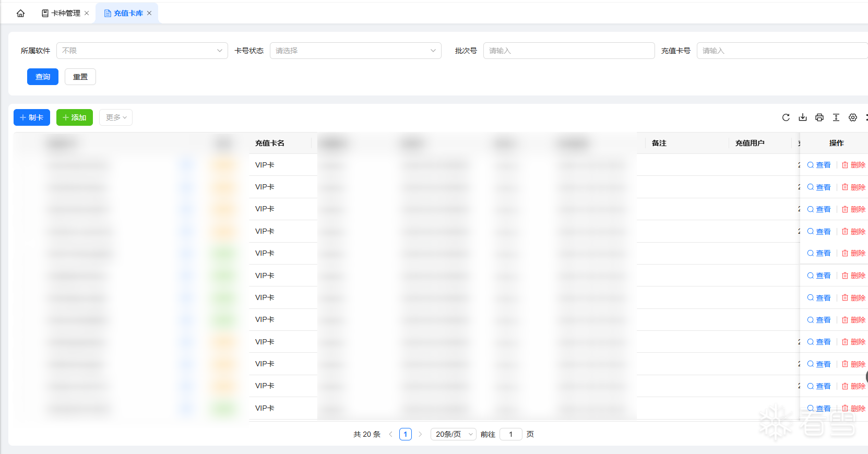Select page 1 in pagination
868x454 pixels.
click(x=406, y=434)
